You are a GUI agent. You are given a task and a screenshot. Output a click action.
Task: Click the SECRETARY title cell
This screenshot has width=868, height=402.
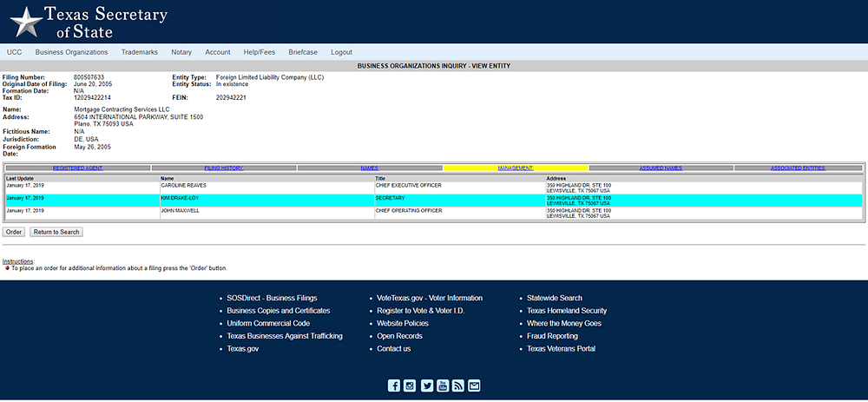point(460,201)
